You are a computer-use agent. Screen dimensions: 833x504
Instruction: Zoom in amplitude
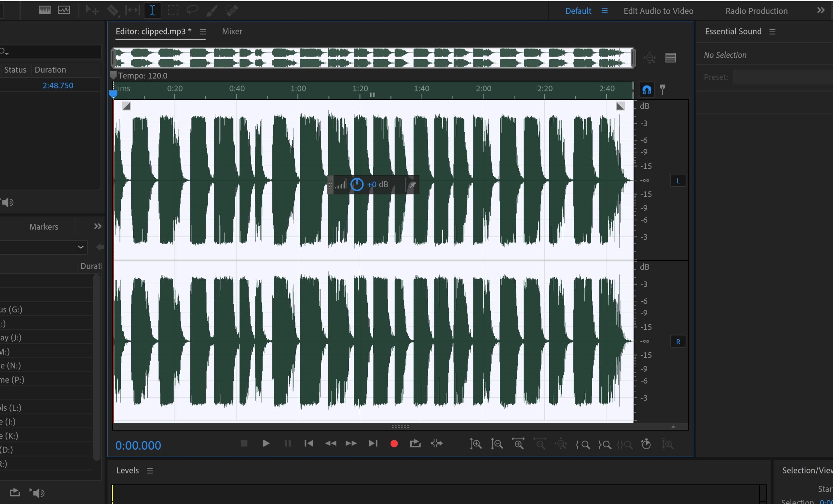click(475, 444)
